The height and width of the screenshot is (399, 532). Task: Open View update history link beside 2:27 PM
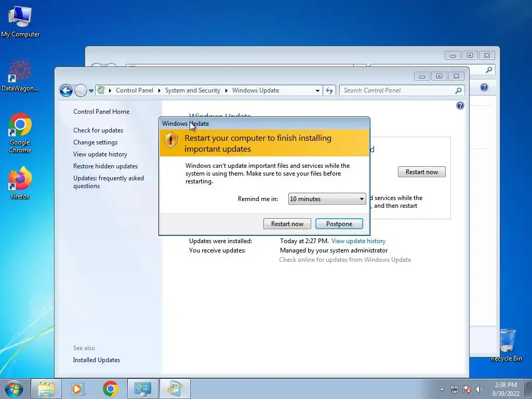point(358,241)
